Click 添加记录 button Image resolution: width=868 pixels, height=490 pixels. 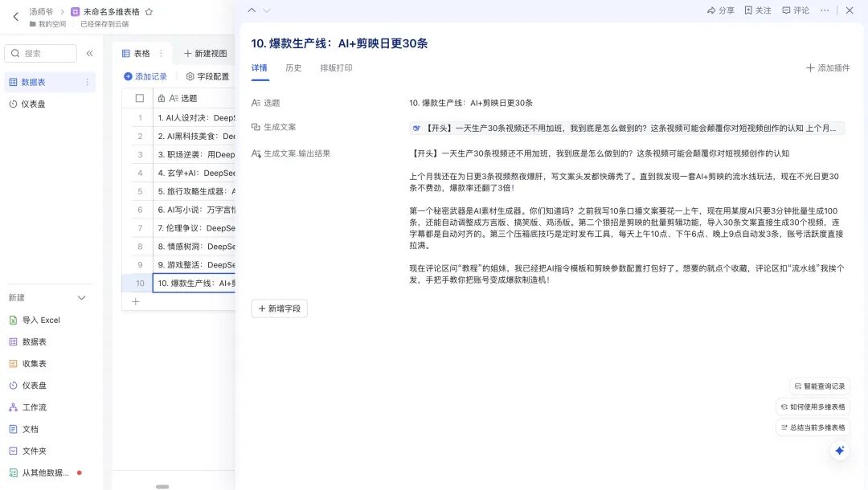[x=145, y=76]
